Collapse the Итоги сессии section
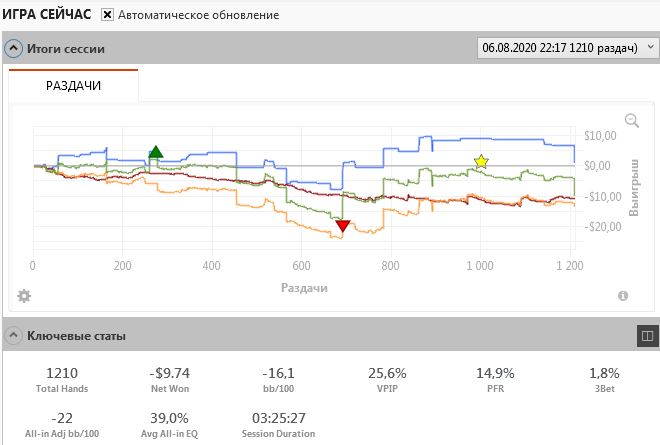660x445 pixels. pyautogui.click(x=13, y=48)
